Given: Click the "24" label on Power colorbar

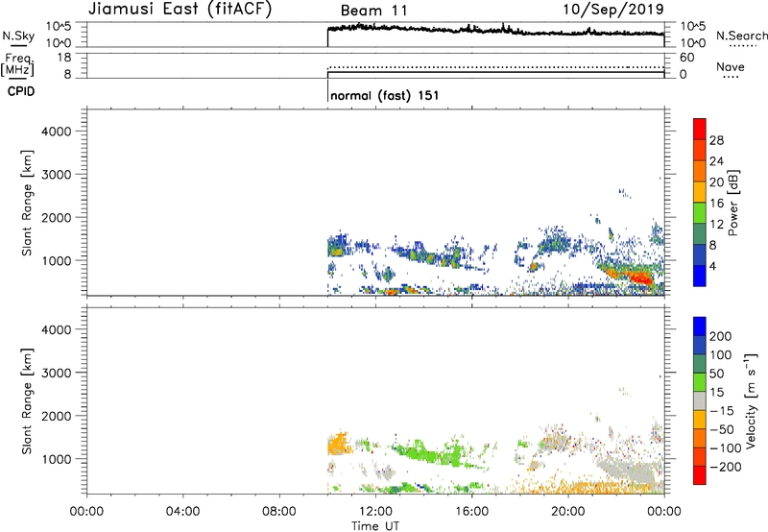Looking at the screenshot, I should pos(716,161).
